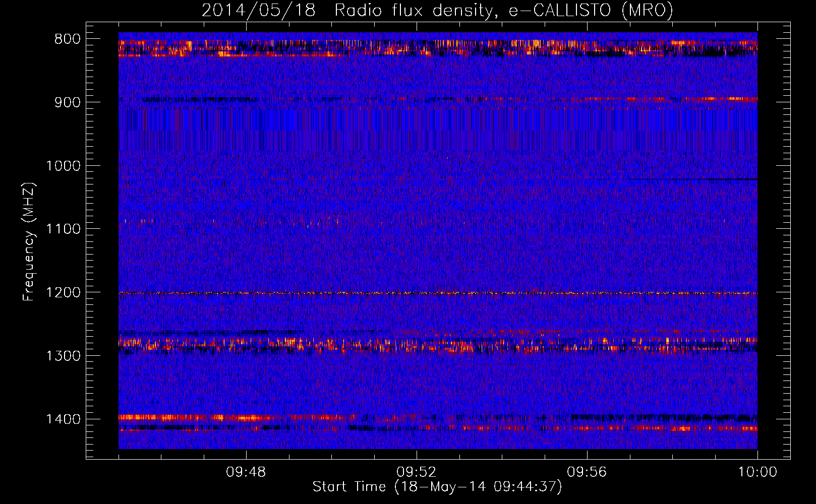Viewport: 816px width, 504px height.
Task: Select the 1200 frequency axis label
Action: point(63,292)
